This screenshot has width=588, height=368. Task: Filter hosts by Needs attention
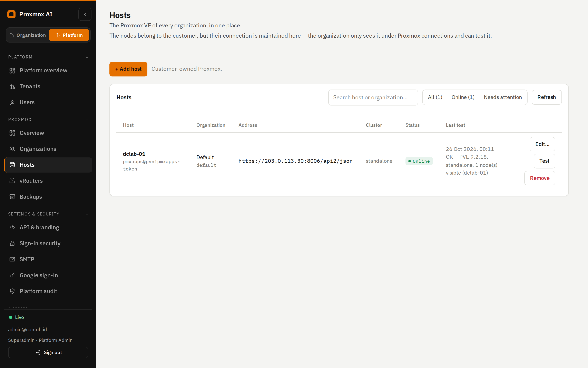point(503,97)
